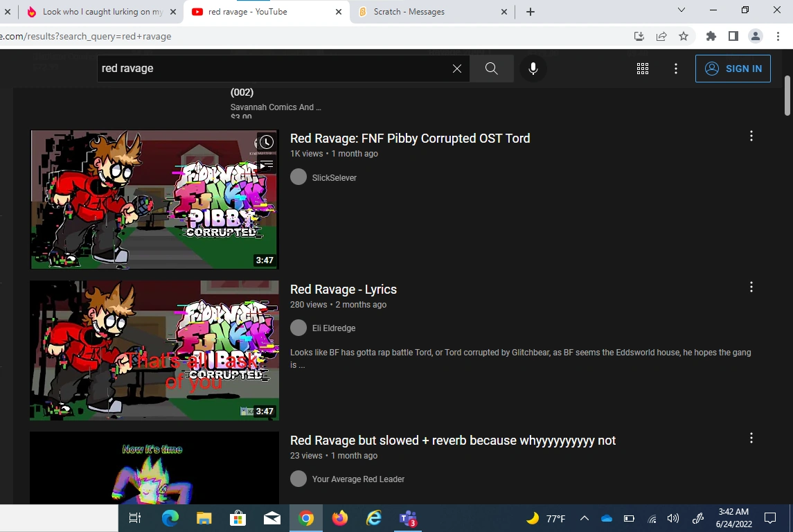Open the three-dot menu beside the slowed reverb video
Image resolution: width=793 pixels, height=532 pixels.
pos(751,437)
